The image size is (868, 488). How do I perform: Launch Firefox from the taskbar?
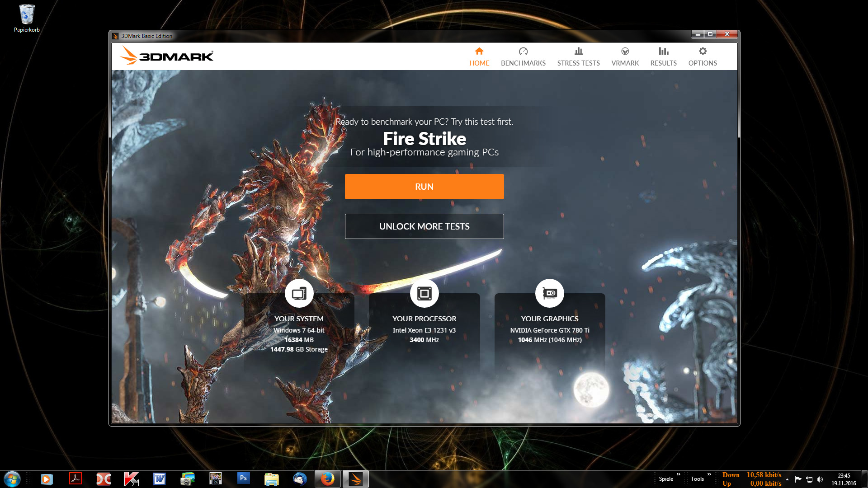[327, 479]
